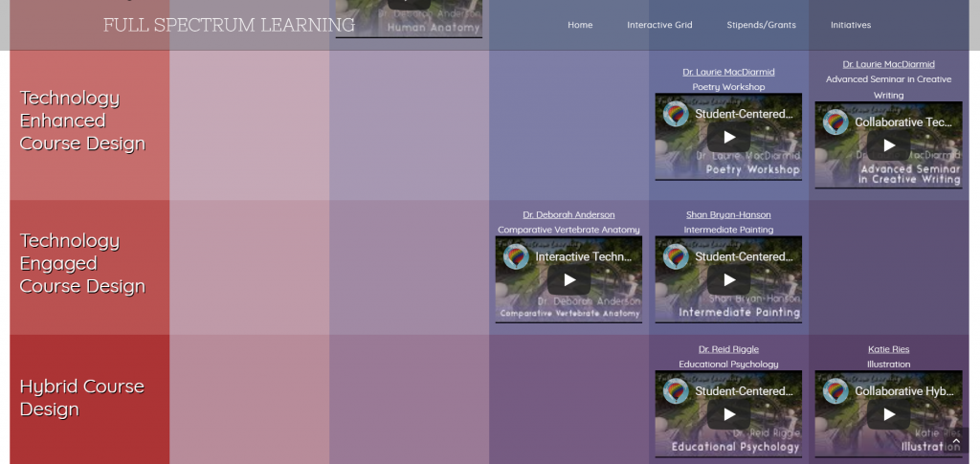This screenshot has width=980, height=464.
Task: Follow the Shan Bryan-Hanson name link
Action: [x=728, y=214]
